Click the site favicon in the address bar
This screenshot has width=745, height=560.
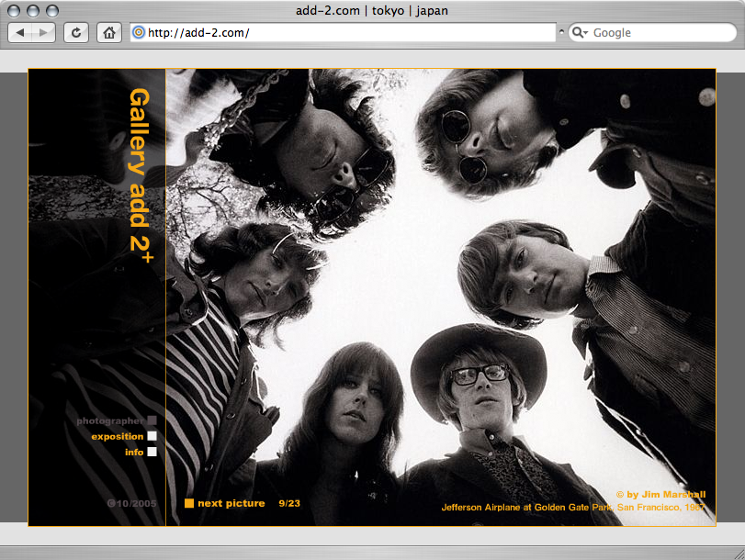tap(139, 32)
